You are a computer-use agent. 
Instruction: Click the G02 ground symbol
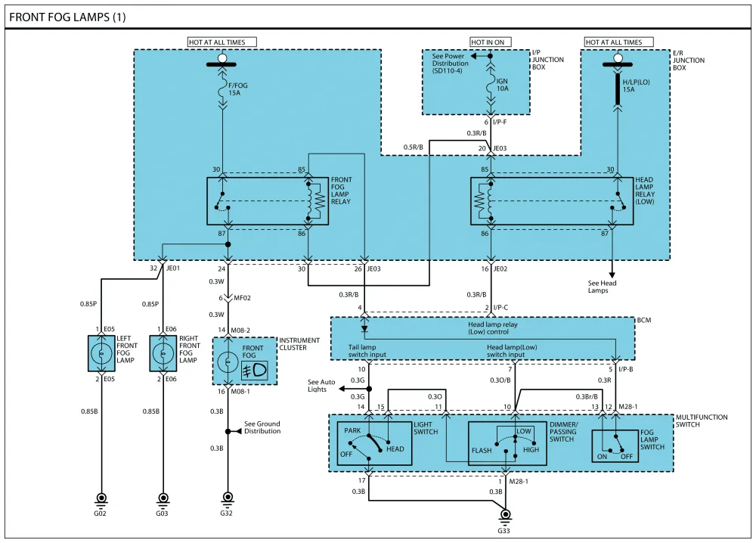(x=101, y=499)
